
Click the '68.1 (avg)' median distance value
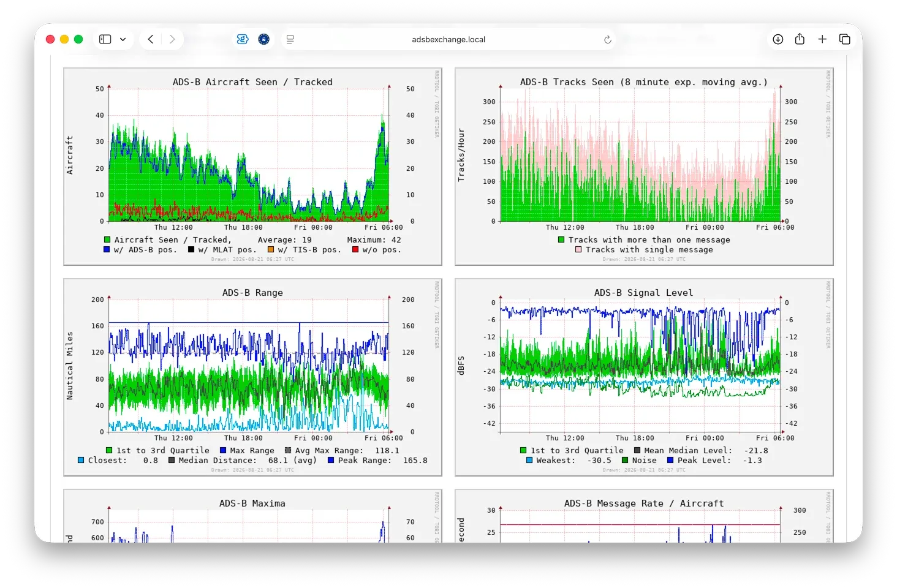pyautogui.click(x=292, y=461)
